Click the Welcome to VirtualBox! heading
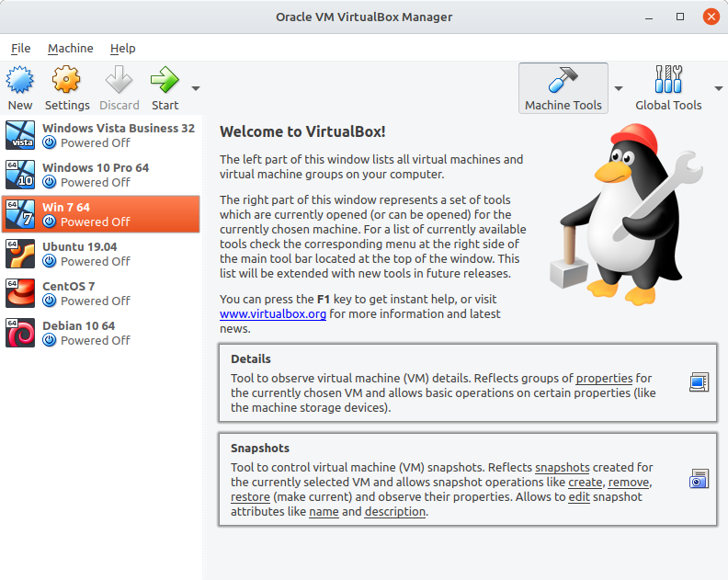The height and width of the screenshot is (580, 728). (x=302, y=131)
